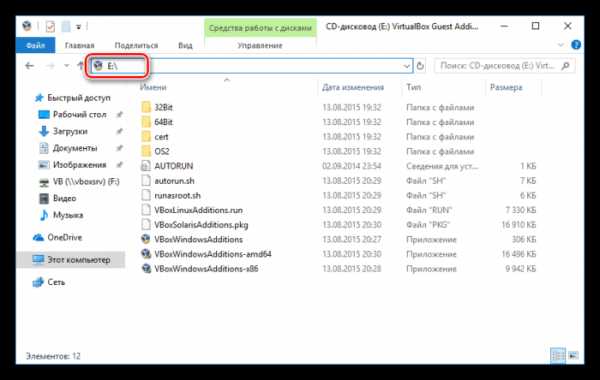Go up one folder level arrow
The image size is (600, 380).
tap(80, 65)
